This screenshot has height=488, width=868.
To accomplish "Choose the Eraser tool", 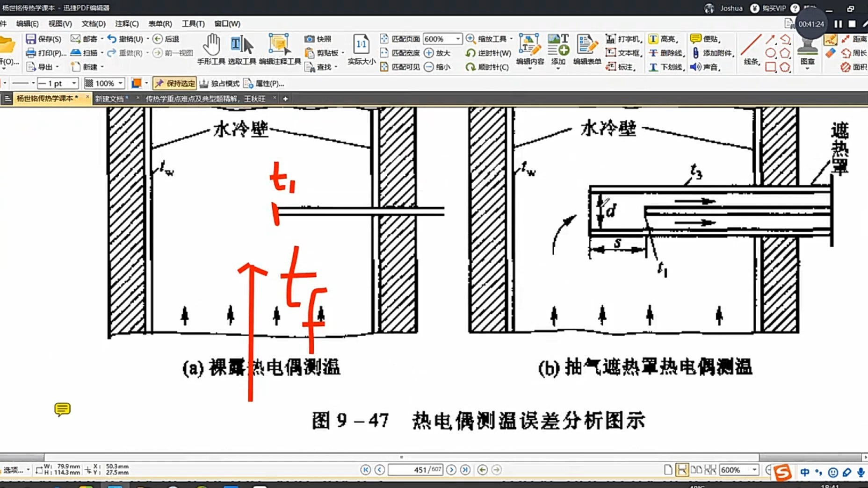I will pyautogui.click(x=830, y=53).
